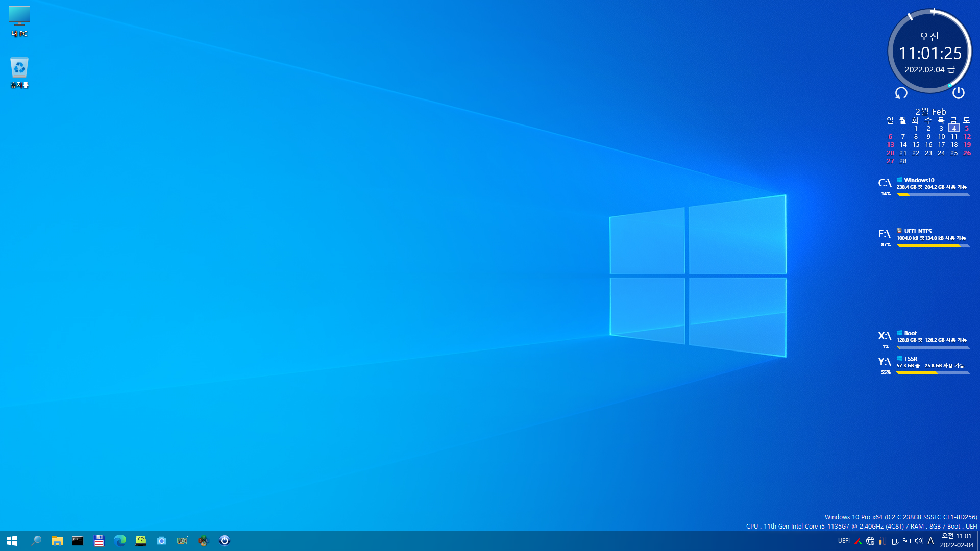Screen dimensions: 980x551
Task: Click the 55% label under Y:\
Action: 886,372
